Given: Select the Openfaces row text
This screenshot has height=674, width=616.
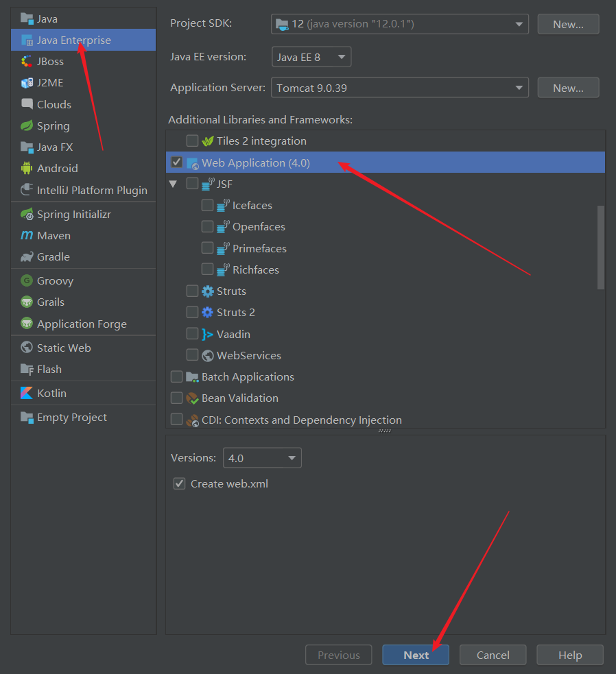Looking at the screenshot, I should tap(259, 227).
